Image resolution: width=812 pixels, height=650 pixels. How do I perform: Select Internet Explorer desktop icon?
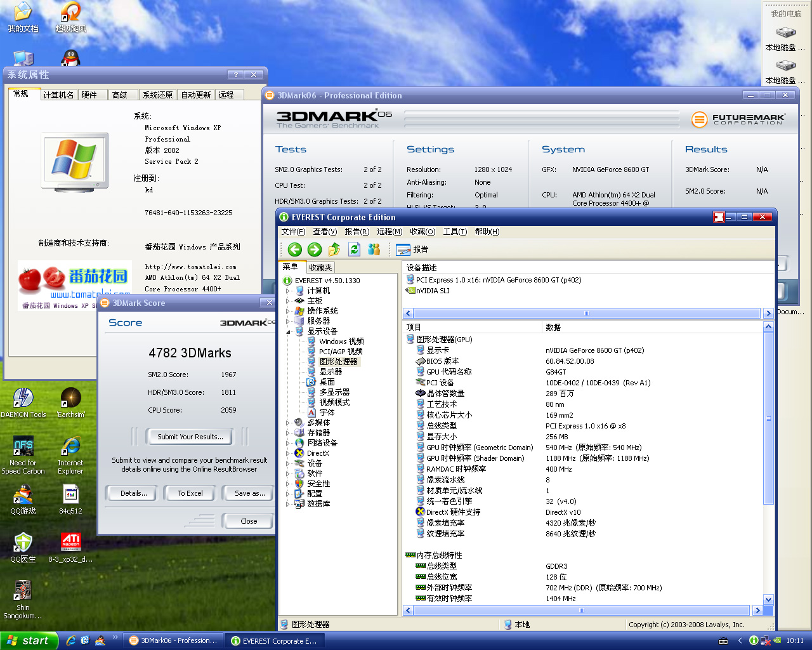(x=70, y=455)
